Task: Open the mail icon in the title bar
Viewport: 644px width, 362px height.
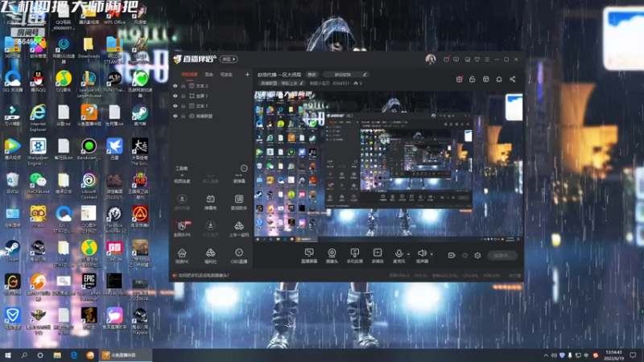Action: (446, 60)
